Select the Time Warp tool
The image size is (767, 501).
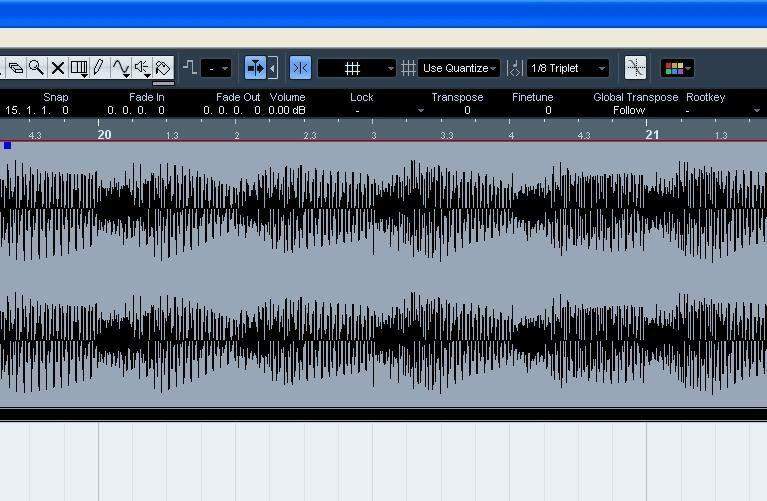click(x=78, y=68)
